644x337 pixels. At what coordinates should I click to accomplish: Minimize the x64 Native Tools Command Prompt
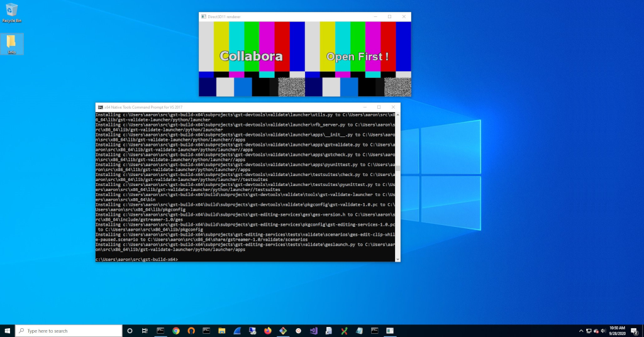tap(365, 107)
